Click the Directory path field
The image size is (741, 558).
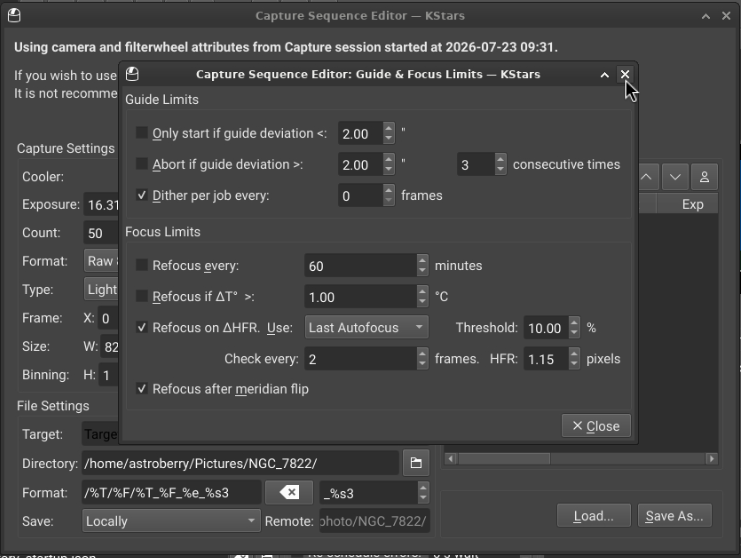[240, 463]
